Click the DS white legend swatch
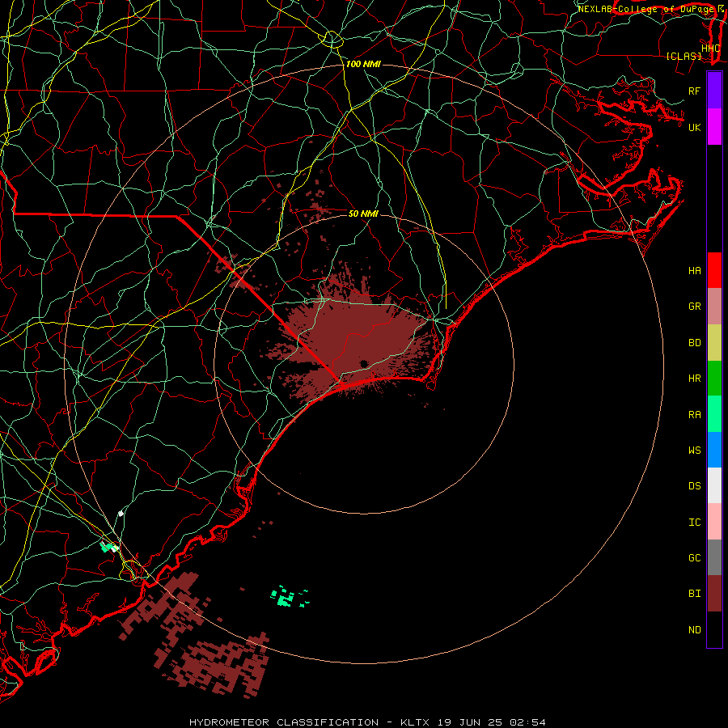This screenshot has height=728, width=728. [x=714, y=485]
